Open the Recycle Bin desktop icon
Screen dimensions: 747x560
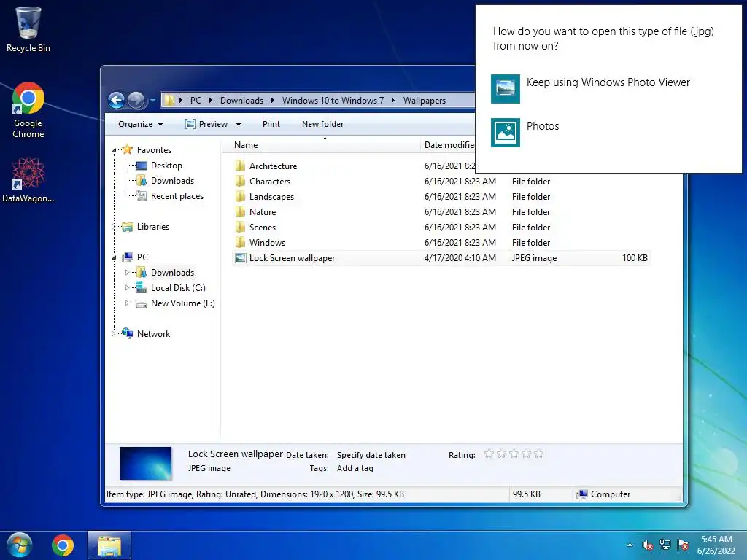[x=28, y=29]
